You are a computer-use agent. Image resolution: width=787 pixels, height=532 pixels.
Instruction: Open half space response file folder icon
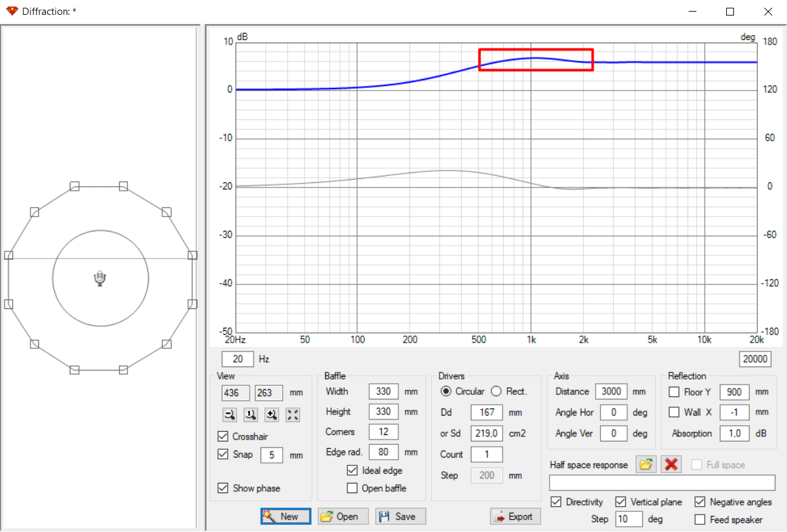[645, 464]
